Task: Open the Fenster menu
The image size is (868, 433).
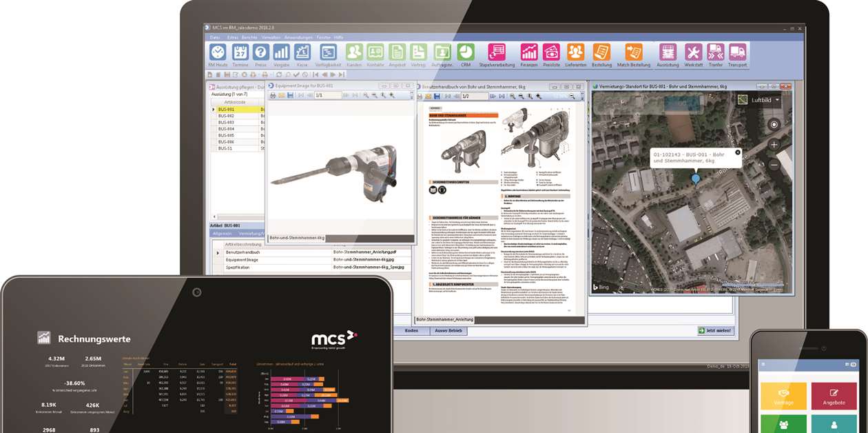Action: click(324, 37)
